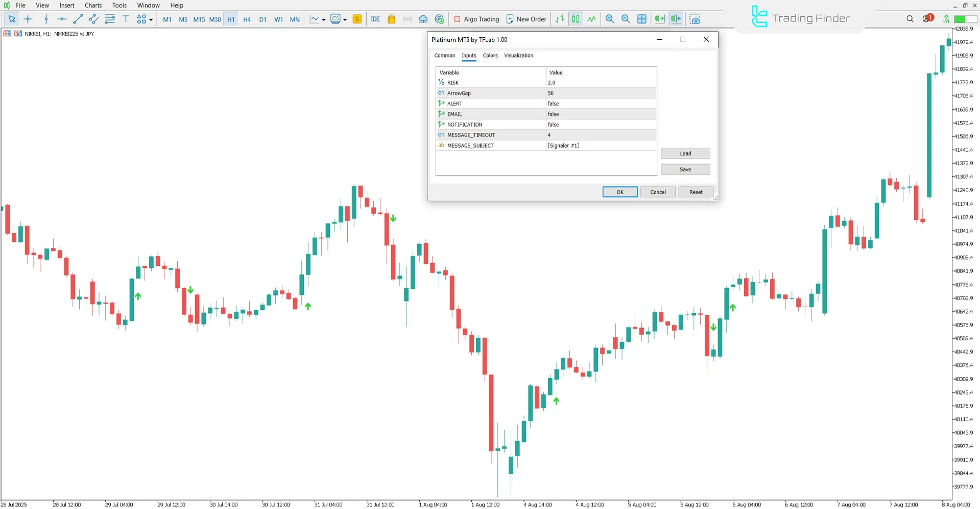Open the shapes dropdown arrow on the toolbar
Screen dimensions: 980x509
point(151,19)
